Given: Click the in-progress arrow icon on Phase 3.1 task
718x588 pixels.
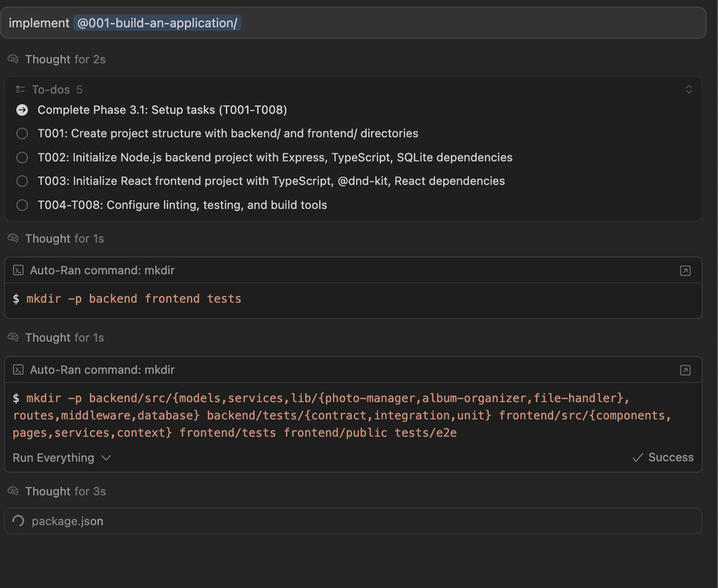Looking at the screenshot, I should pyautogui.click(x=22, y=110).
